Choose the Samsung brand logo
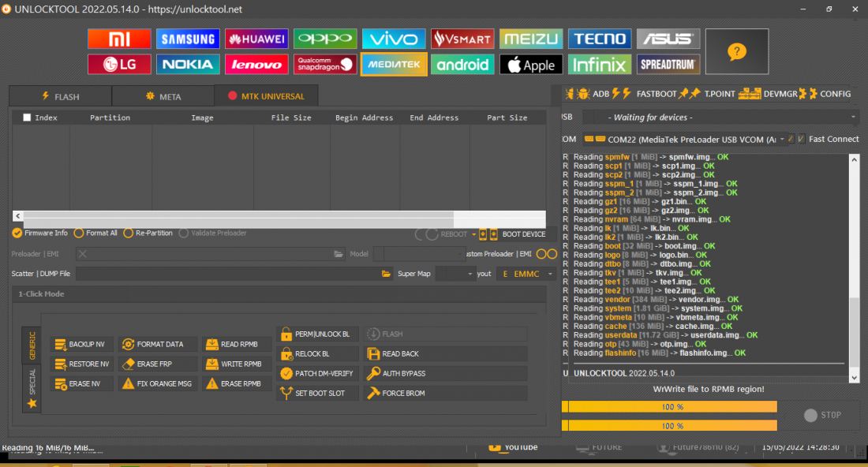 click(x=188, y=39)
